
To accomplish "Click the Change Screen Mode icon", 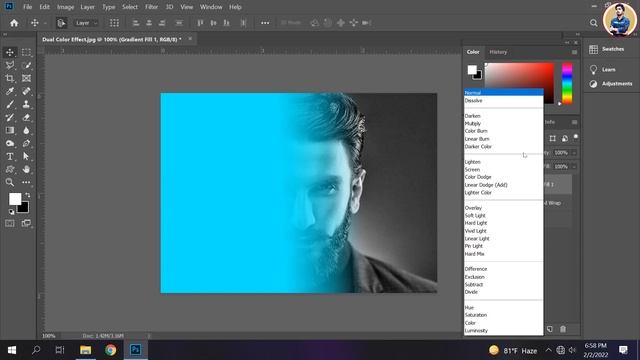I will (x=26, y=223).
